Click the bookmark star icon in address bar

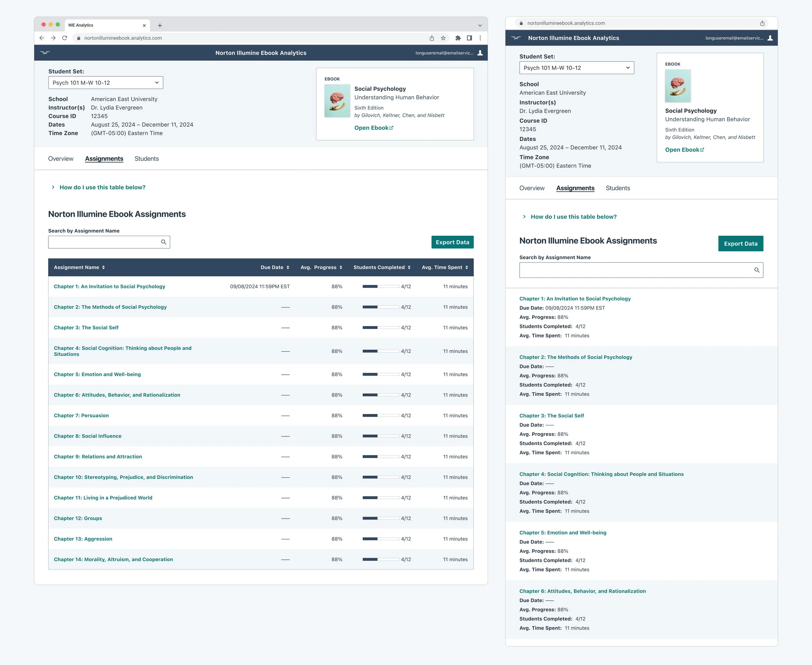pyautogui.click(x=443, y=38)
